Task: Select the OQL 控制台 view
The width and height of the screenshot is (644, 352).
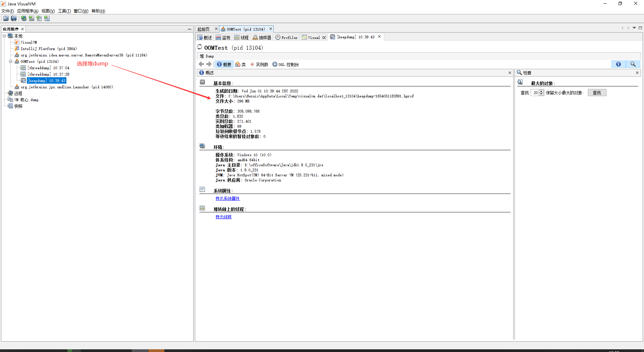Action: click(285, 64)
